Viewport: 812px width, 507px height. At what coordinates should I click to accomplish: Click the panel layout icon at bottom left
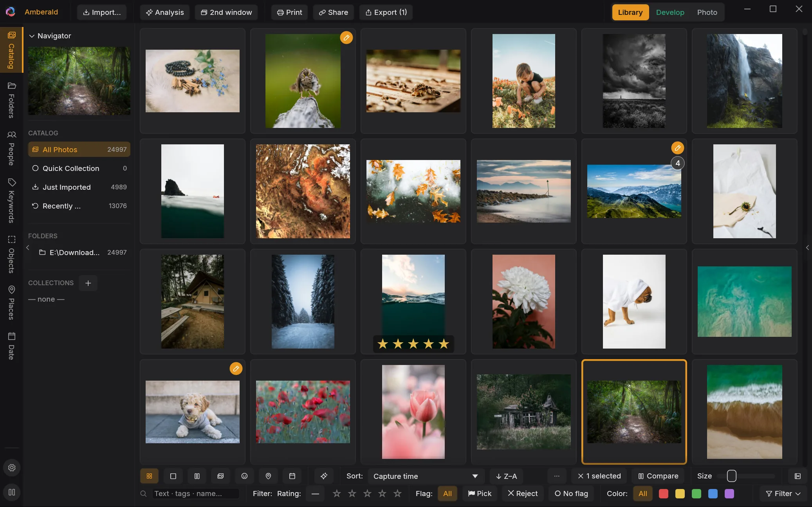(12, 492)
